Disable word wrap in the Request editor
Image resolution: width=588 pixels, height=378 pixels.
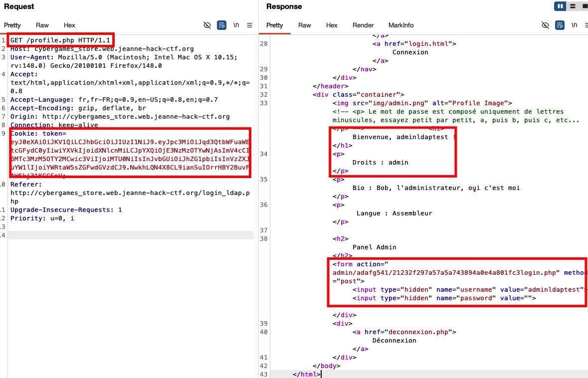[x=221, y=25]
